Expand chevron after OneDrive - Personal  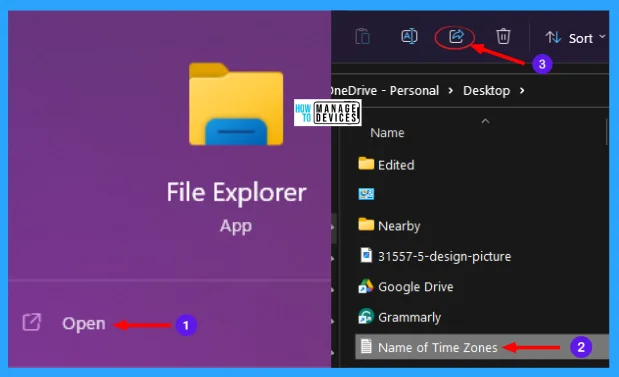tap(450, 91)
